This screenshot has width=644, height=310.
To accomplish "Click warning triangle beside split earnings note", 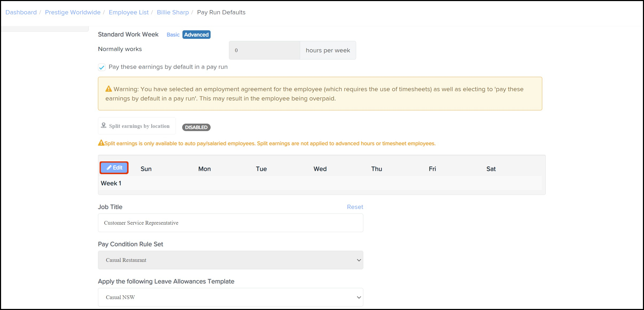I will tap(101, 143).
